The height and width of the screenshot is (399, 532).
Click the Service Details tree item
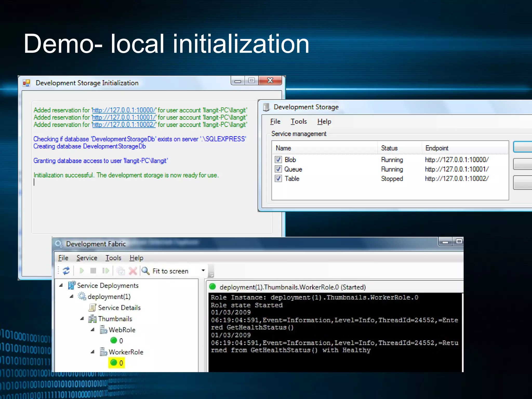click(119, 308)
